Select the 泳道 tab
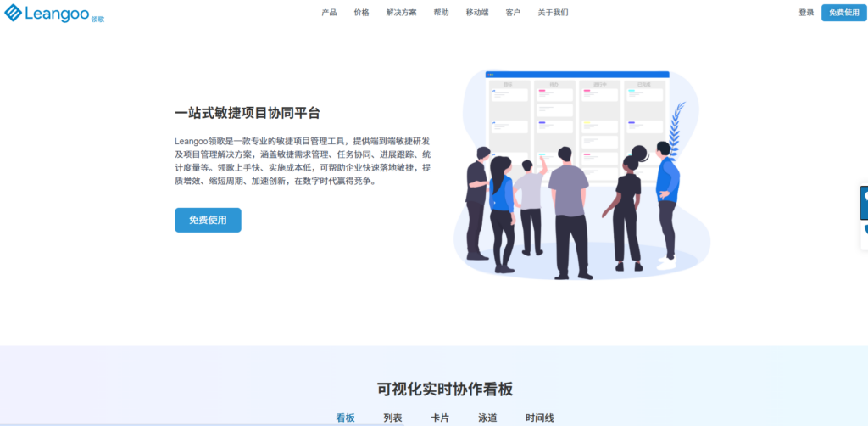The height and width of the screenshot is (426, 868). tap(487, 418)
